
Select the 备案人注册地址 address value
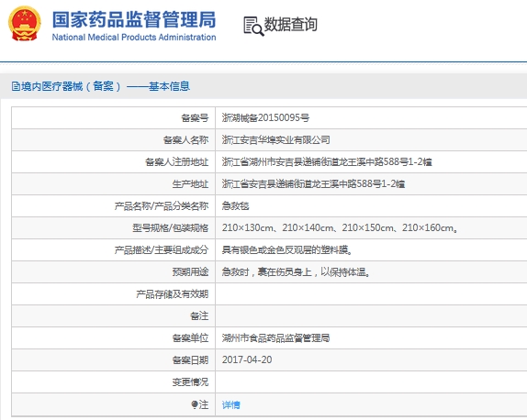(x=327, y=161)
